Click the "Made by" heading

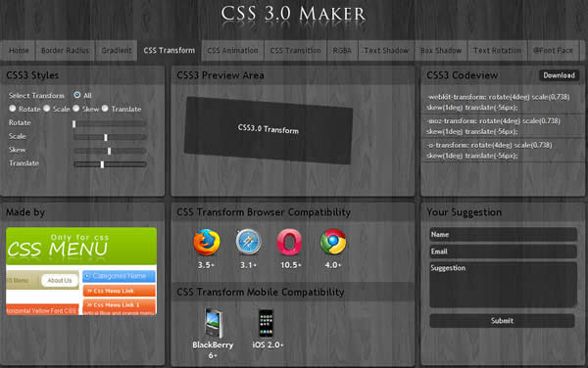tap(25, 212)
